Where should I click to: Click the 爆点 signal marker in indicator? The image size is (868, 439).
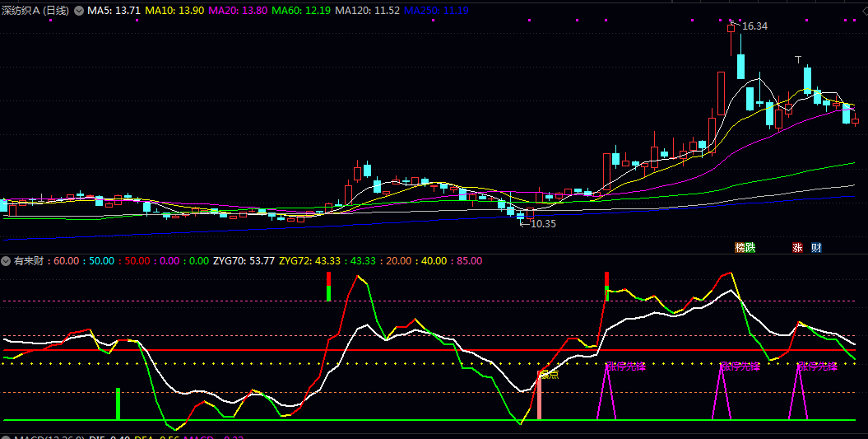(x=548, y=375)
